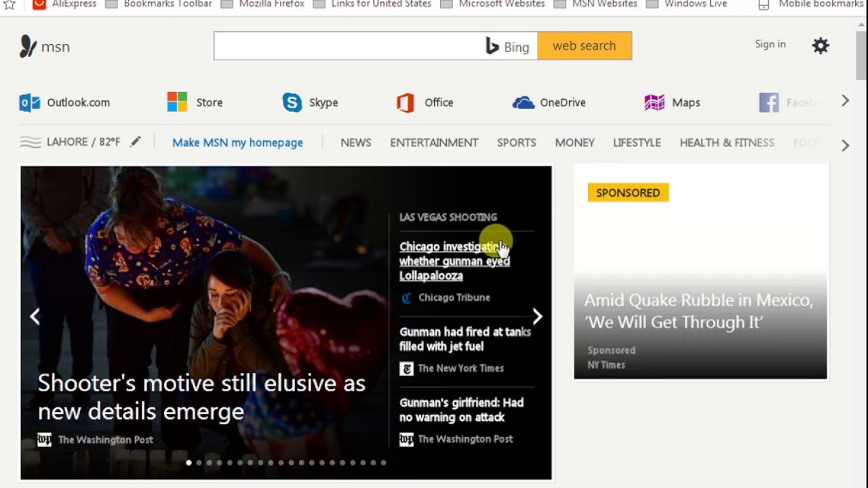
Task: Click the Outlook.com envelope icon
Action: [x=30, y=102]
